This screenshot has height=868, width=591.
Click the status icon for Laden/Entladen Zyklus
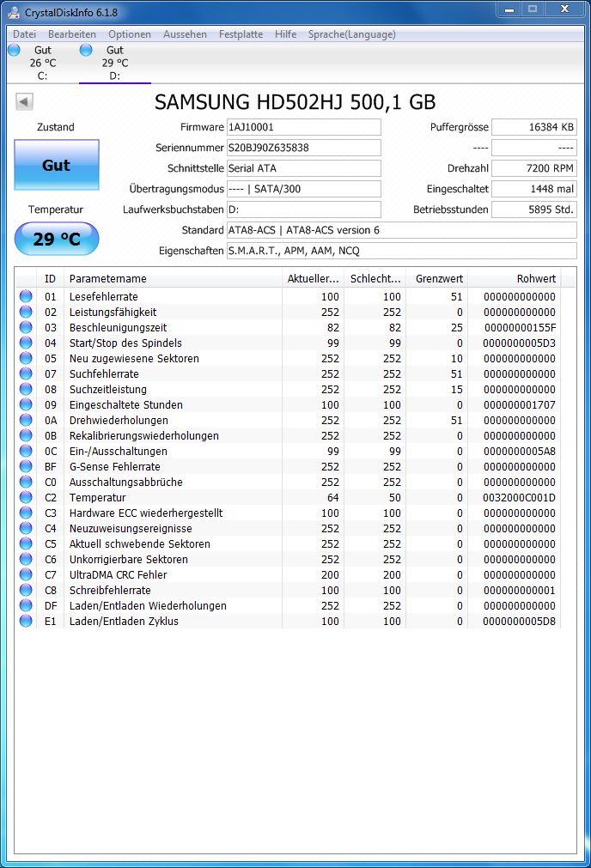(26, 621)
